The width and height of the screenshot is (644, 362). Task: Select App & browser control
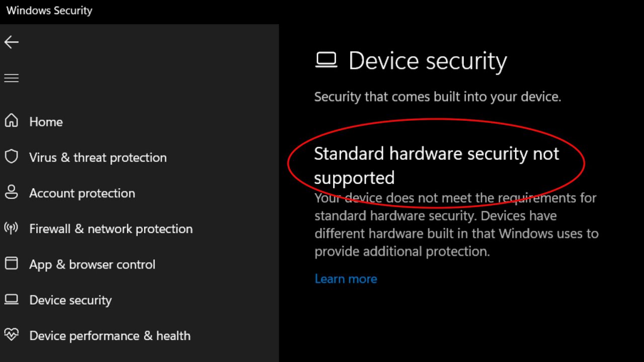[x=92, y=264]
